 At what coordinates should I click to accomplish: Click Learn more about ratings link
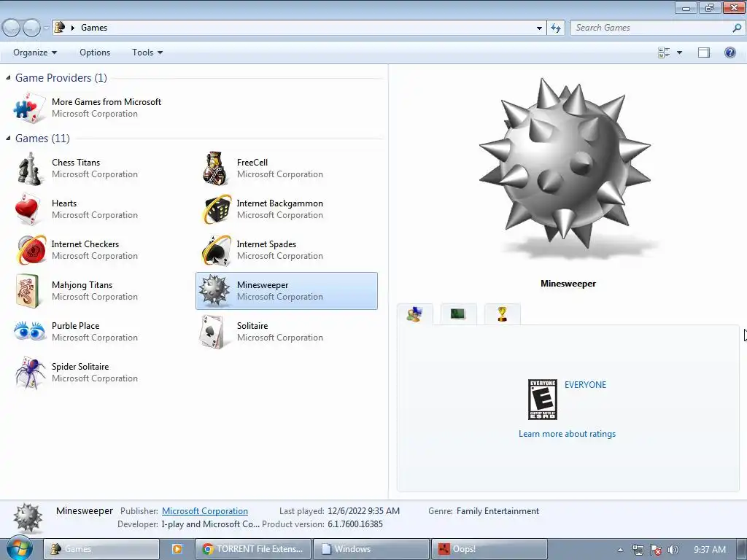[567, 434]
